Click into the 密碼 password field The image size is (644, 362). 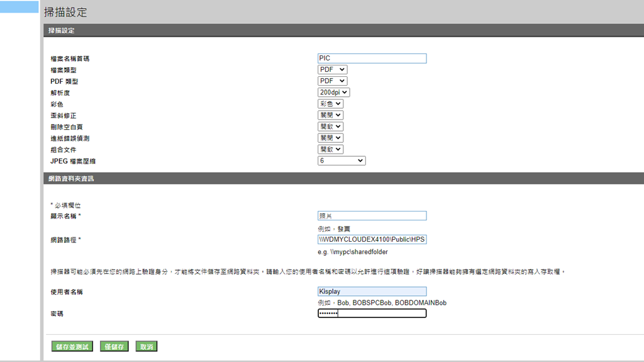point(372,314)
